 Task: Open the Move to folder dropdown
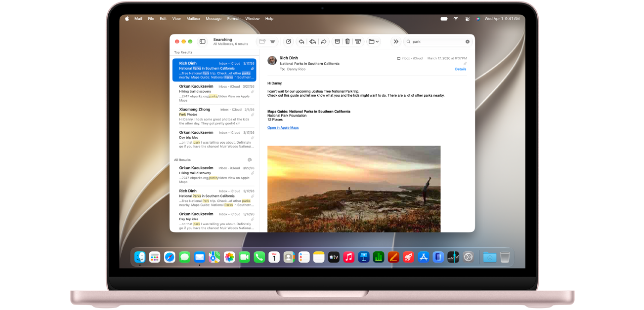point(374,41)
